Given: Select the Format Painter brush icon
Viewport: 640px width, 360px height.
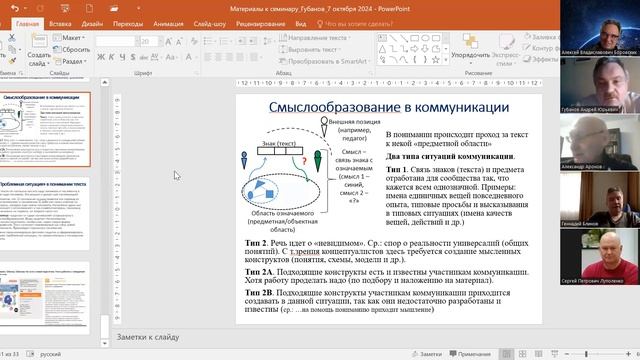Looking at the screenshot, I should [x=12, y=60].
